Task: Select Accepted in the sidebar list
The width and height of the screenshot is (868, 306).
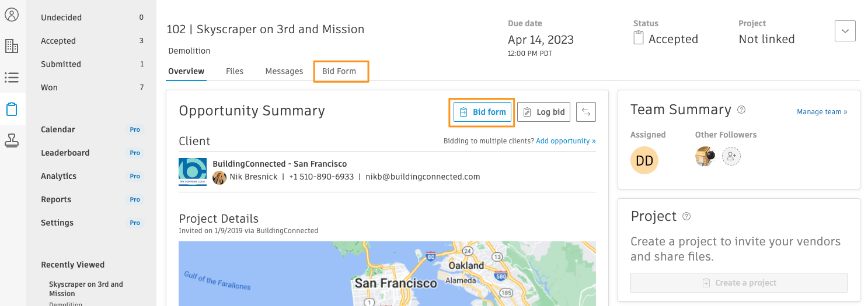Action: [58, 41]
